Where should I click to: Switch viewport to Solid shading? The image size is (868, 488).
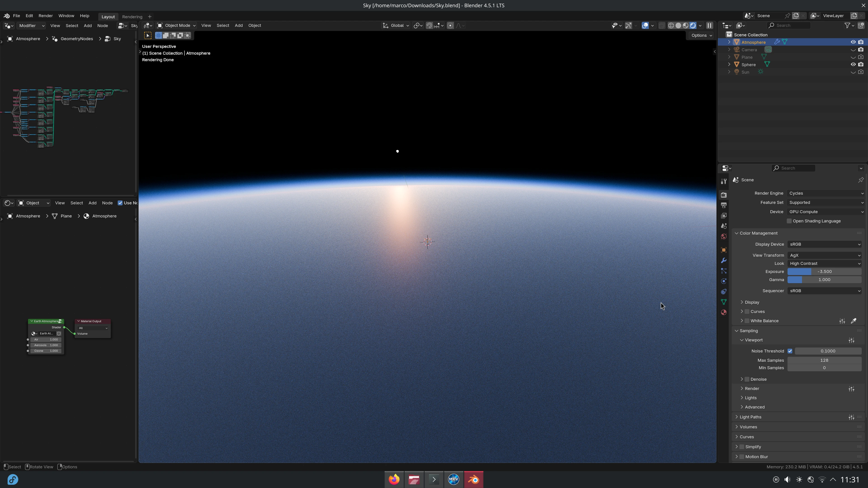click(678, 26)
